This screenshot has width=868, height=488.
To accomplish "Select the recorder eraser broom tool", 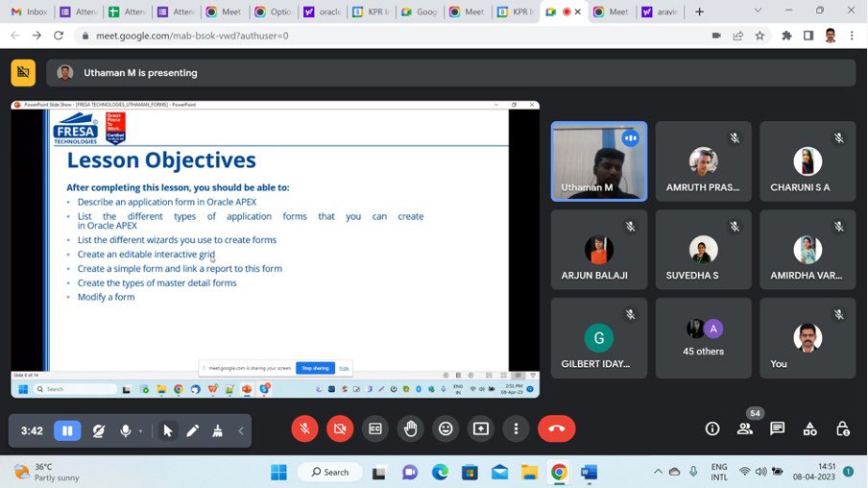I will click(218, 431).
